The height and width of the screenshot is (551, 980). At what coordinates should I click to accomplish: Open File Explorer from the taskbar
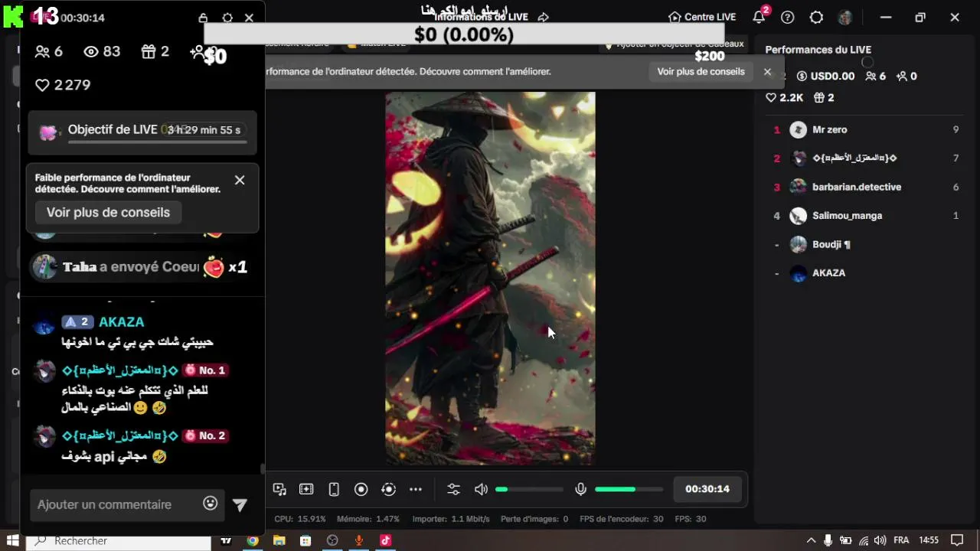coord(279,540)
